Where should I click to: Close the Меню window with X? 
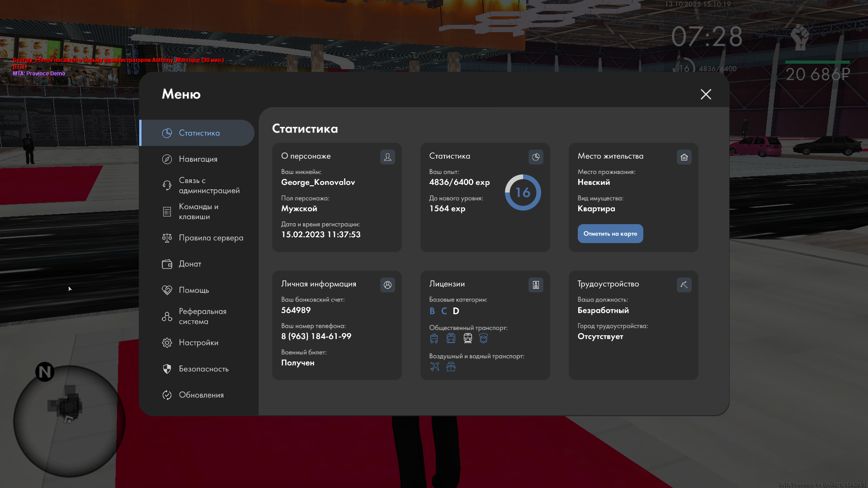[x=706, y=94]
